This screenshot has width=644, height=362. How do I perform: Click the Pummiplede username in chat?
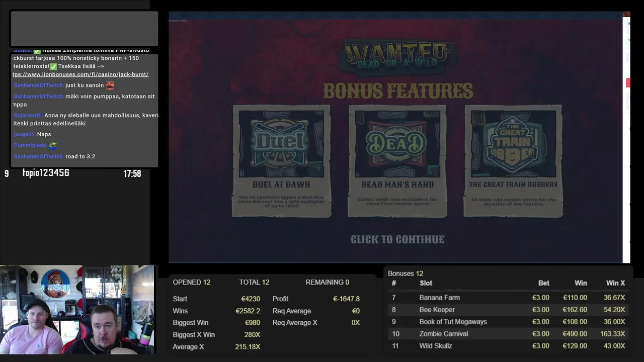[30, 145]
